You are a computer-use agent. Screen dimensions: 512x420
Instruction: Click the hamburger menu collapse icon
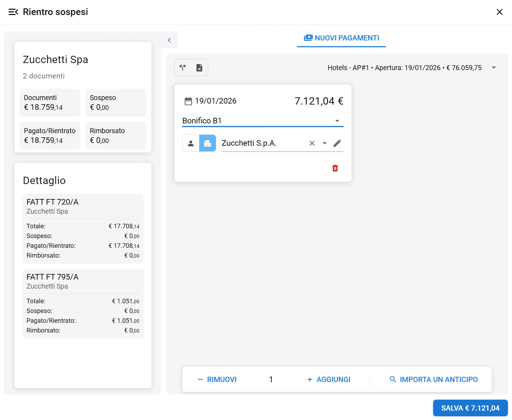tap(13, 12)
